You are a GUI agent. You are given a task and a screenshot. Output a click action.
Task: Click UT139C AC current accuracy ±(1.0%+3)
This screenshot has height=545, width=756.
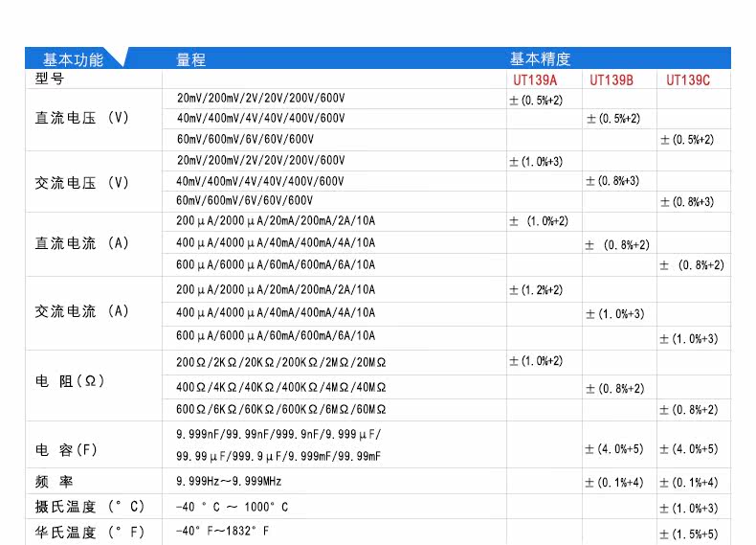coord(688,339)
